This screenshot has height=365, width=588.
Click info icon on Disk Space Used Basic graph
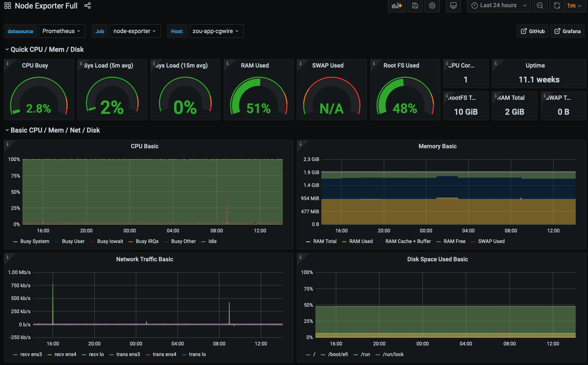coord(300,257)
